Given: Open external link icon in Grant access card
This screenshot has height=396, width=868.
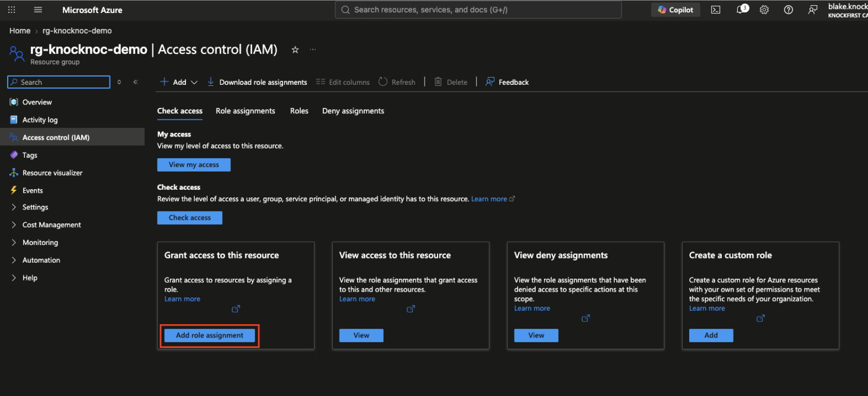Looking at the screenshot, I should [236, 309].
